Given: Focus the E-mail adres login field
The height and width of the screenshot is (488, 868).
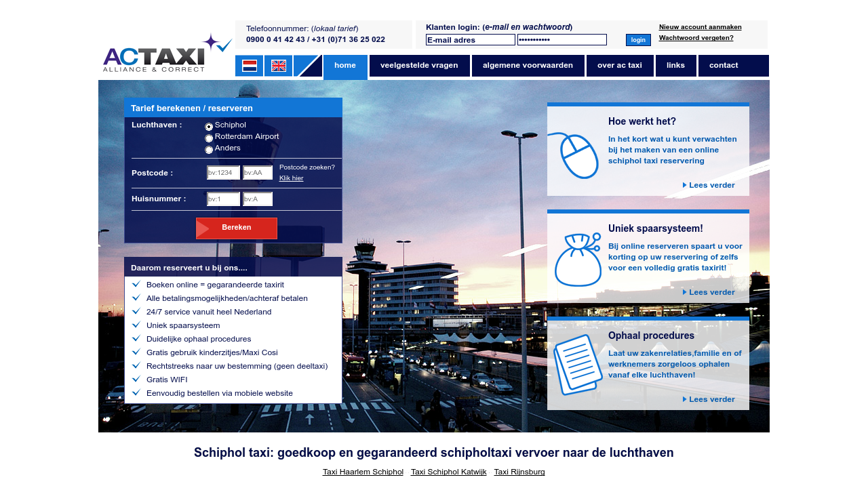Looking at the screenshot, I should (470, 40).
